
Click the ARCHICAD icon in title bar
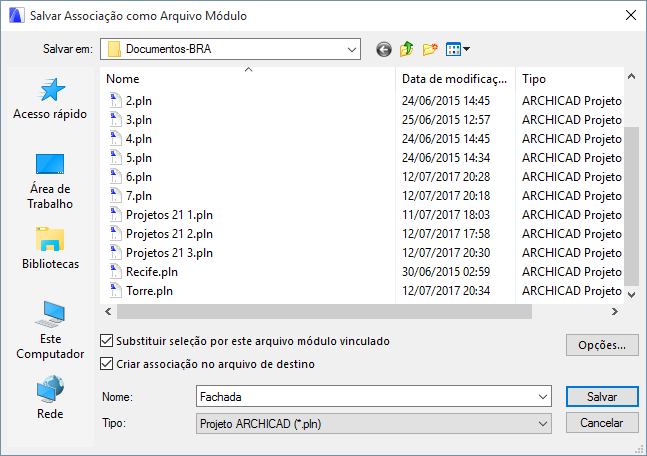pyautogui.click(x=17, y=16)
